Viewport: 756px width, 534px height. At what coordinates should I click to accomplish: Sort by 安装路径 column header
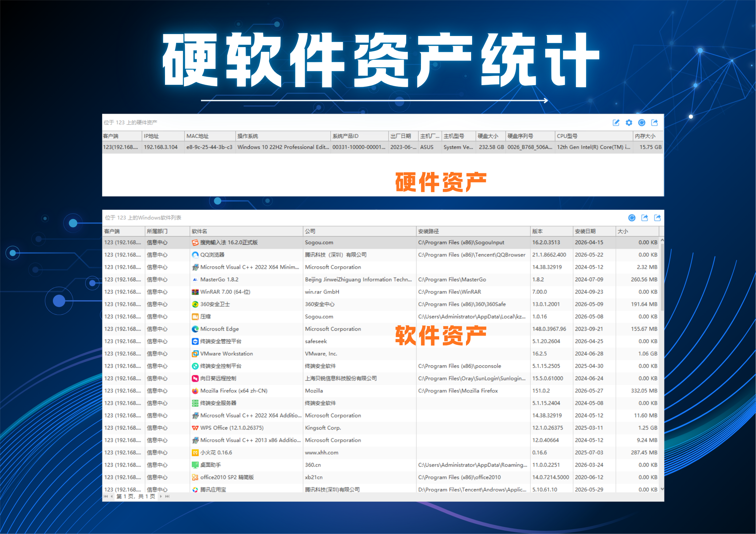[x=473, y=231]
